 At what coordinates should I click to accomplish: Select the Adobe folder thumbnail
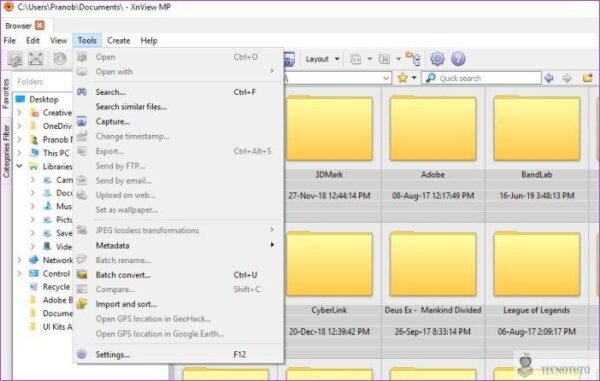pos(433,129)
